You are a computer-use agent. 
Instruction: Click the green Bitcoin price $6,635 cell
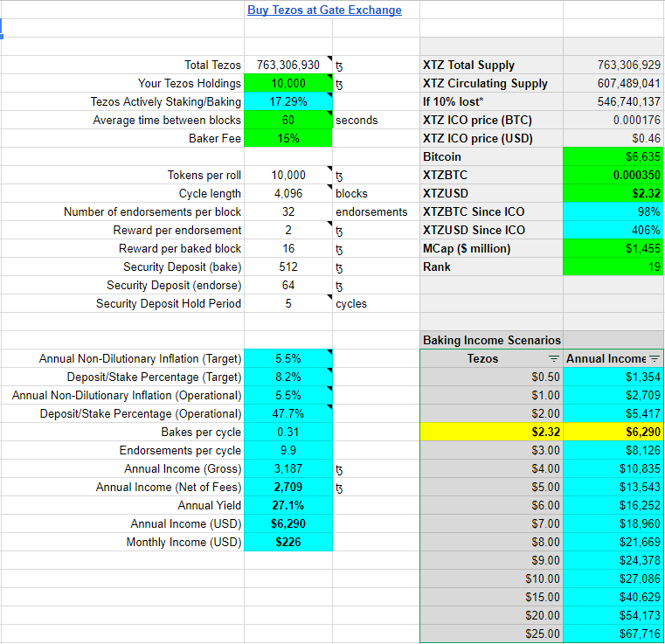pyautogui.click(x=613, y=156)
